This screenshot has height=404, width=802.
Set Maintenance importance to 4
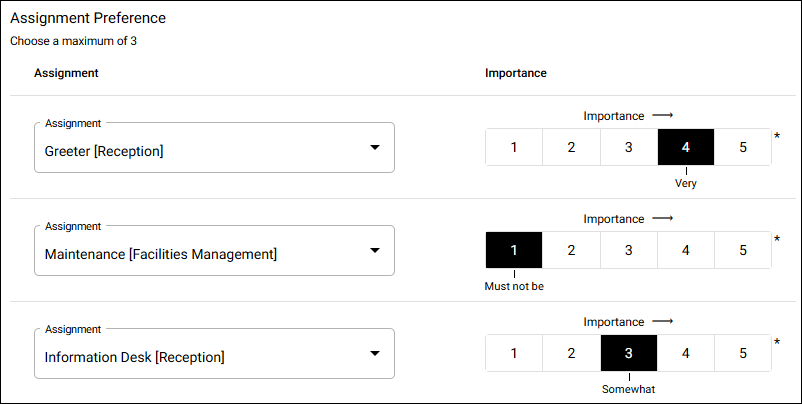[x=686, y=250]
